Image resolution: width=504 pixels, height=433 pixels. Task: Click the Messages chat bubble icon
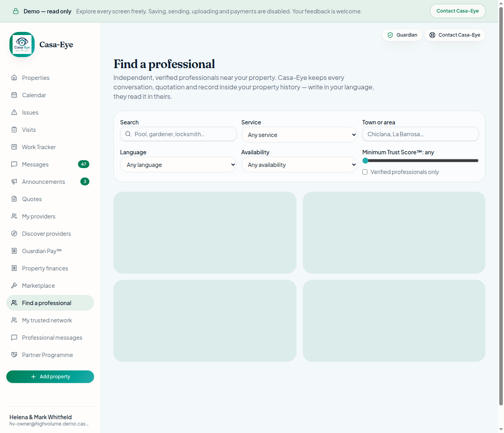tap(14, 164)
